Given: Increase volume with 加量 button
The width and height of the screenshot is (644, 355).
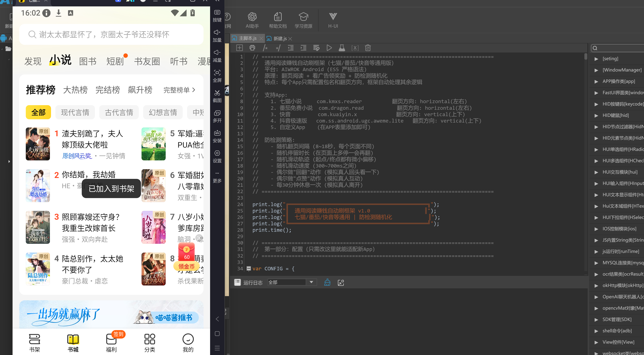Looking at the screenshot, I should [x=217, y=36].
